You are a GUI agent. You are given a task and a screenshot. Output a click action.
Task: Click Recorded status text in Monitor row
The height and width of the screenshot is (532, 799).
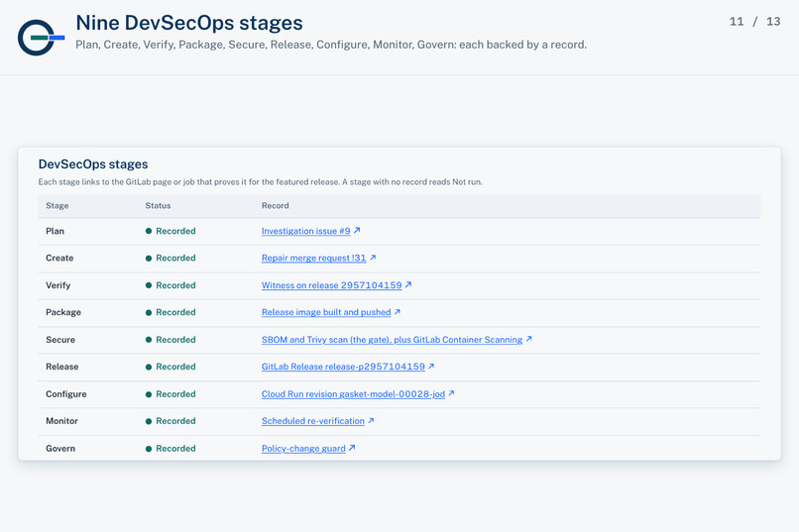tap(175, 421)
